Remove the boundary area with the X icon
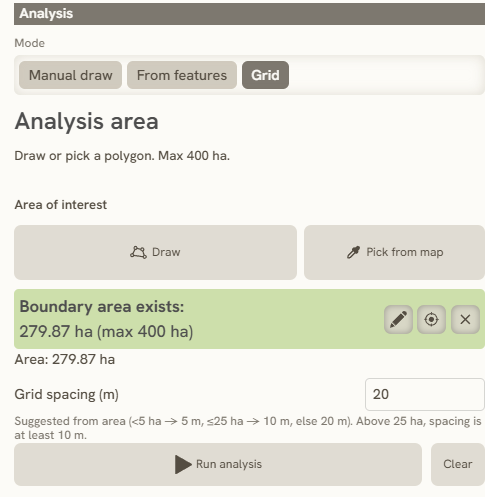 465,319
